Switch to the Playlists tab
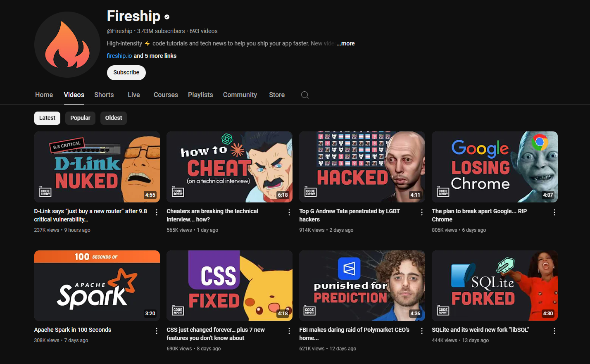The width and height of the screenshot is (590, 364). click(200, 95)
